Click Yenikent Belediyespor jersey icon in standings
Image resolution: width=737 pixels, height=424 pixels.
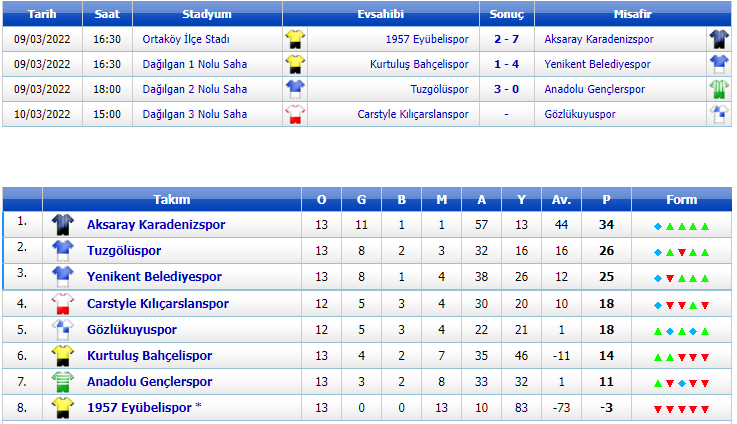click(63, 276)
